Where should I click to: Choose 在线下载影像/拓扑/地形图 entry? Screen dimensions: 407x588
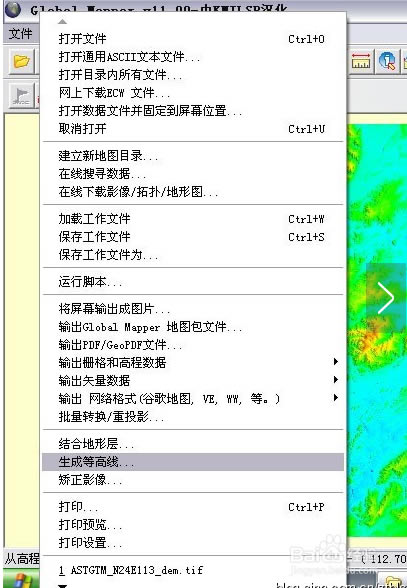coord(193,192)
